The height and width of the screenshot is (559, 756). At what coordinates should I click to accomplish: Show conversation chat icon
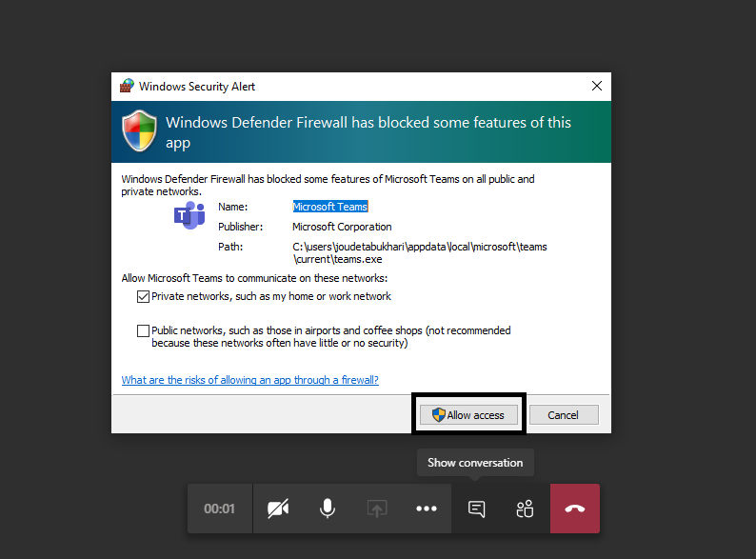(476, 509)
